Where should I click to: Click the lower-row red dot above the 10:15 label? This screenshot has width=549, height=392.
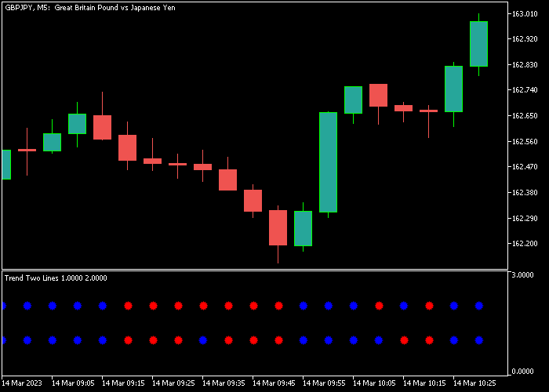[x=404, y=340]
